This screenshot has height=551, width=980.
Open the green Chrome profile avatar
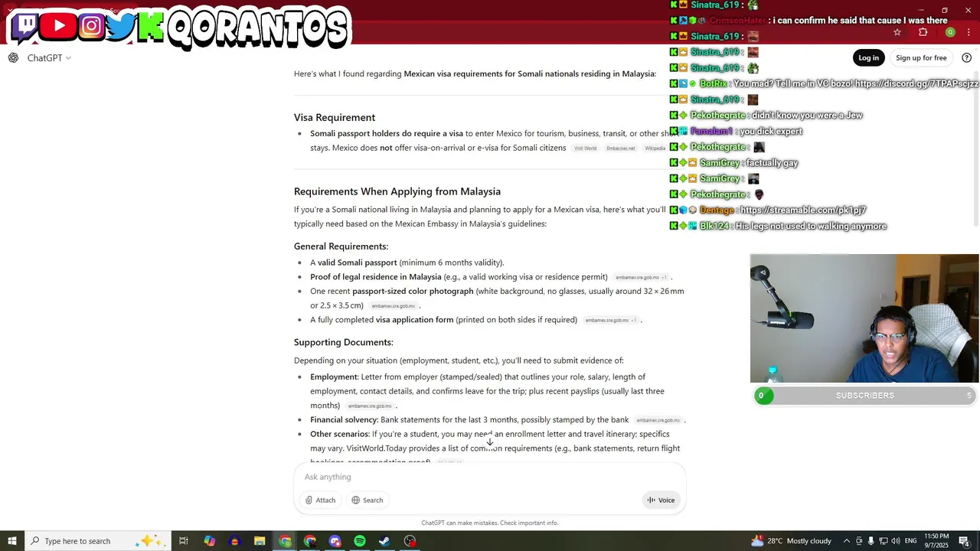[x=950, y=32]
